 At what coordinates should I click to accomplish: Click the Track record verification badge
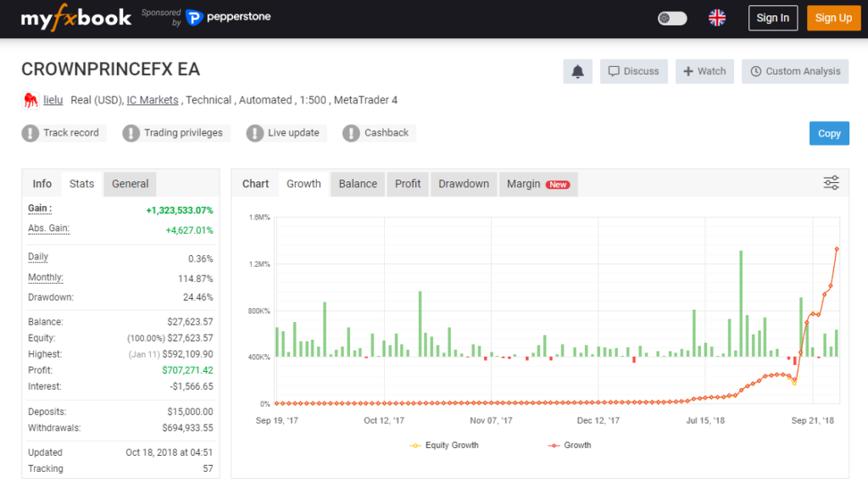tap(63, 133)
